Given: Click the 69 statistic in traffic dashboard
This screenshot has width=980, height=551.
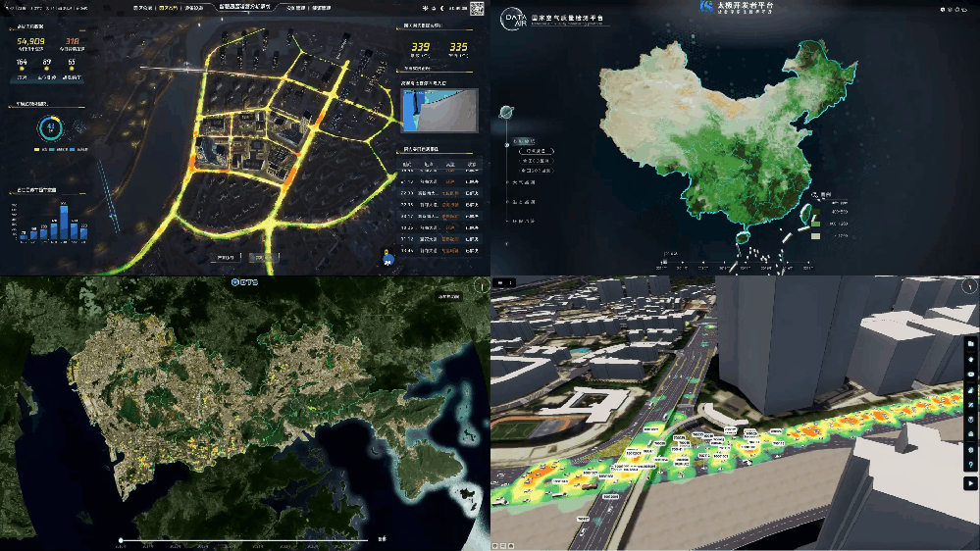Looking at the screenshot, I should point(47,63).
